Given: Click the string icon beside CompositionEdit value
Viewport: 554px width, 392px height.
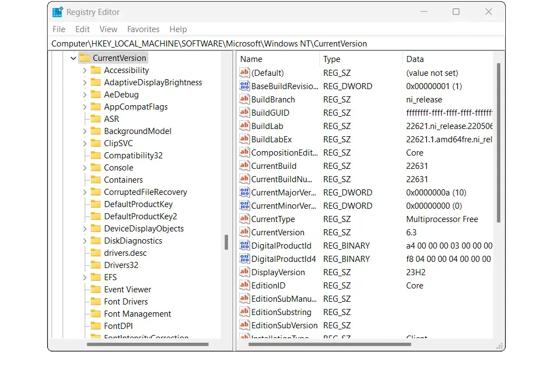Looking at the screenshot, I should [244, 152].
